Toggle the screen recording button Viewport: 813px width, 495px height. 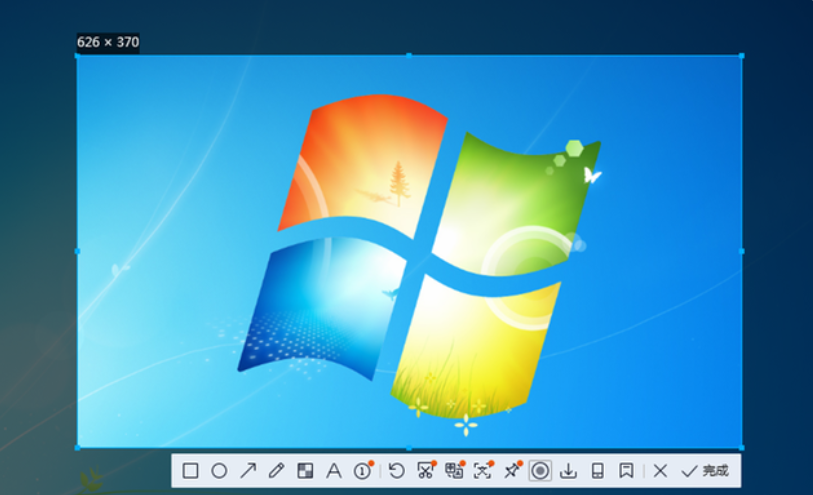(540, 470)
